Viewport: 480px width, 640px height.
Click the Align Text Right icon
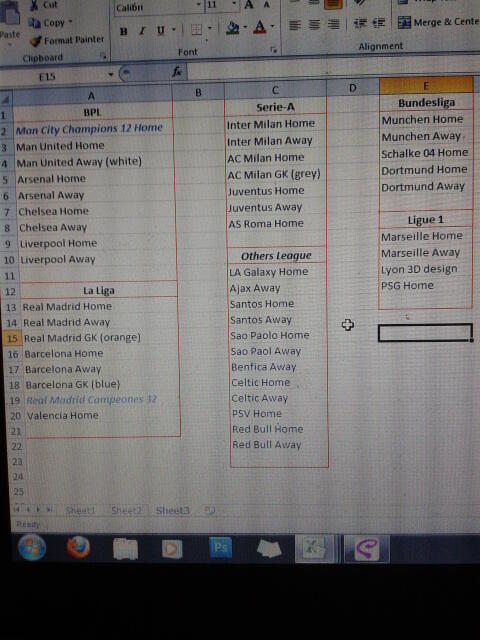click(333, 24)
